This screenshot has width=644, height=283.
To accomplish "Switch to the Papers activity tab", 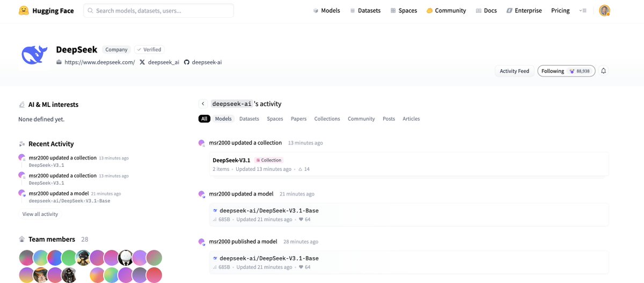I will coord(298,119).
